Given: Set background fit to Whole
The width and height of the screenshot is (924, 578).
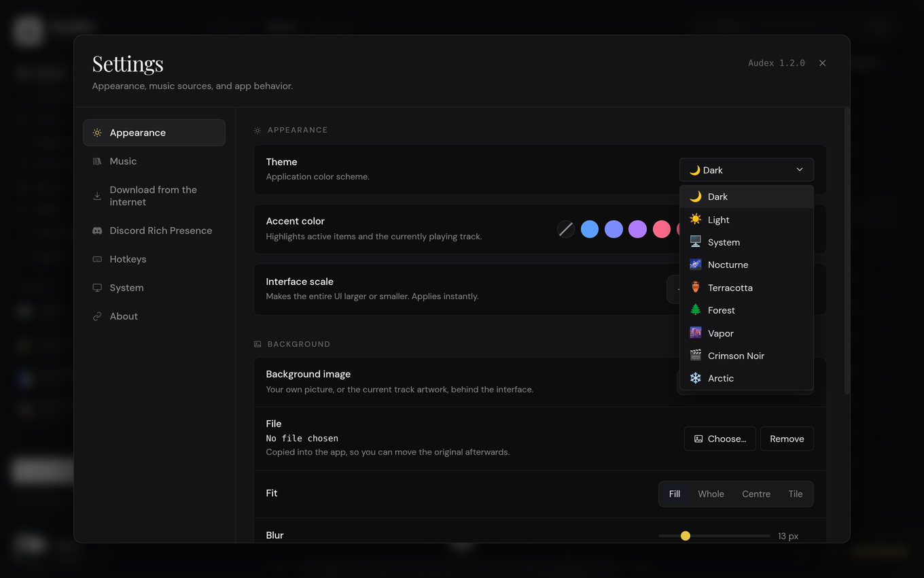Looking at the screenshot, I should pos(711,494).
